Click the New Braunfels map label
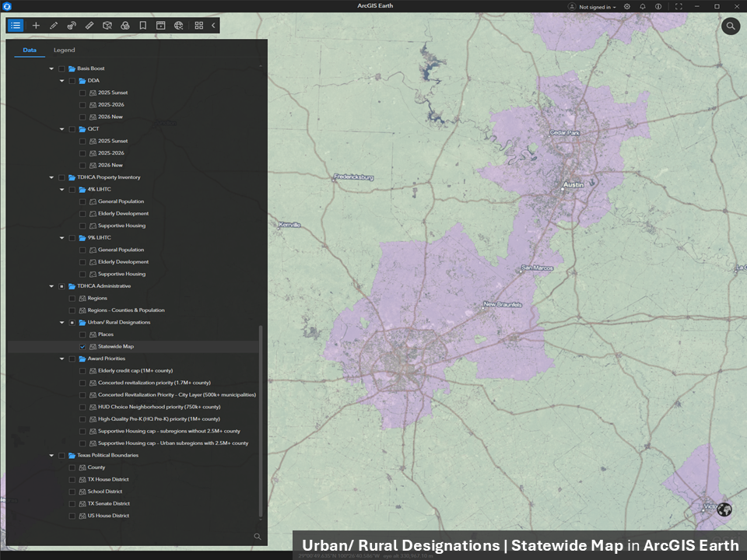The width and height of the screenshot is (747, 560). click(x=503, y=304)
